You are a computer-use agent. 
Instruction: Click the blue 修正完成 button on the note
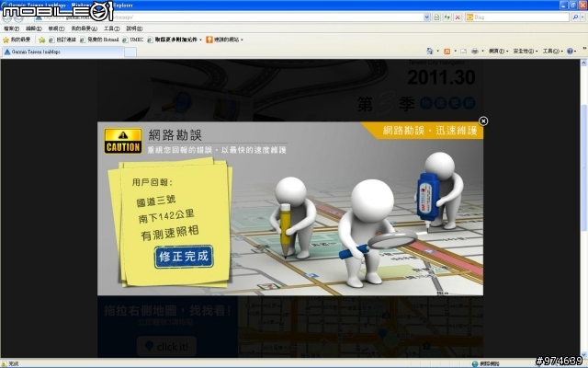(184, 257)
